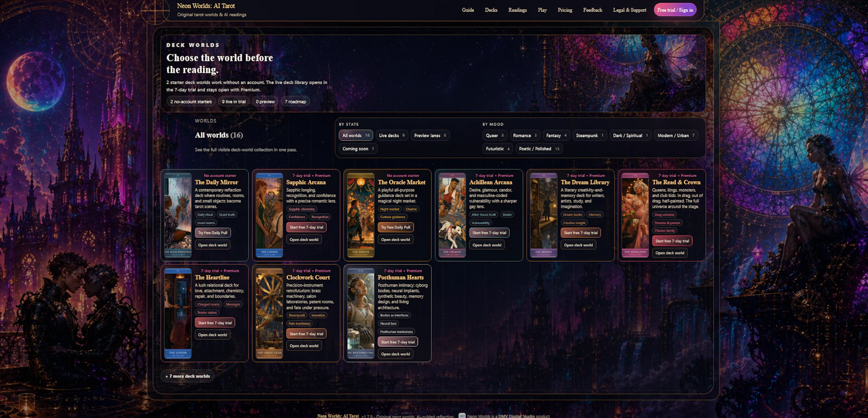The width and height of the screenshot is (868, 418).
Task: Start free 7-day trial on Posthuman Hearts
Action: pos(398,342)
